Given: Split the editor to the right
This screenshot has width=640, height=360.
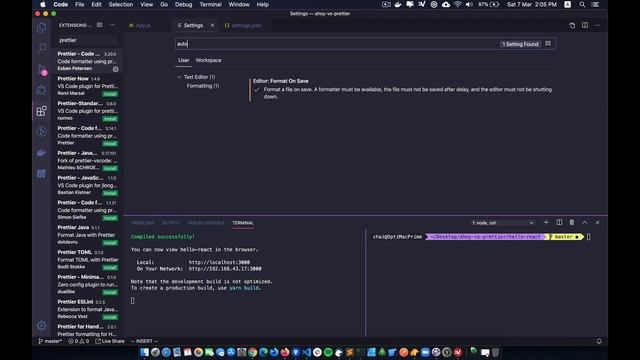Looking at the screenshot, I should pyautogui.click(x=585, y=25).
